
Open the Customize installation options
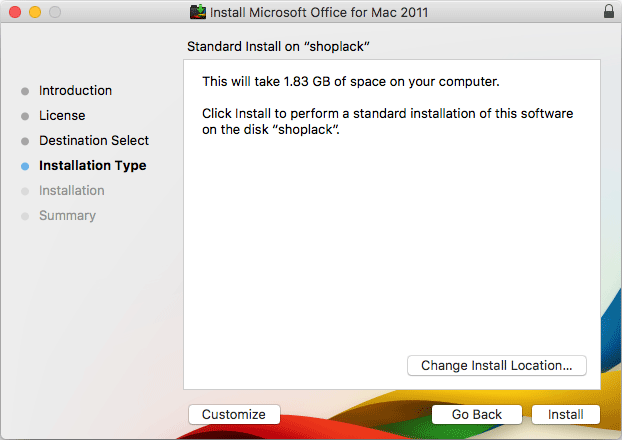click(234, 414)
